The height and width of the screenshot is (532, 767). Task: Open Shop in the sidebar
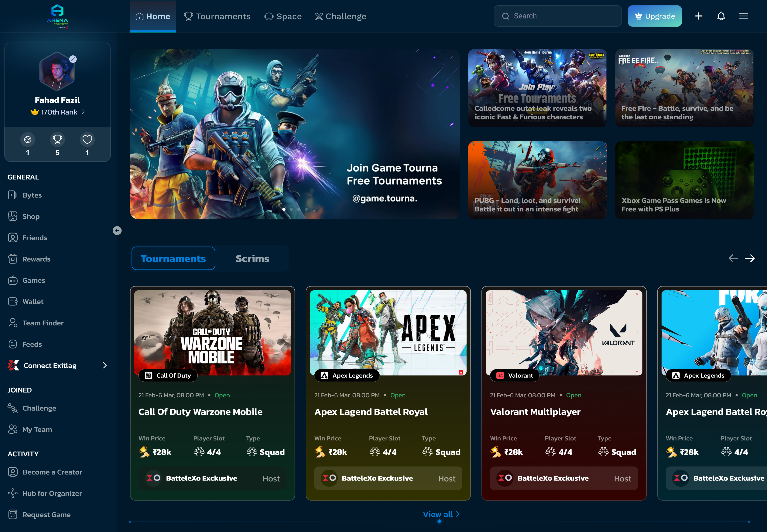point(24,216)
